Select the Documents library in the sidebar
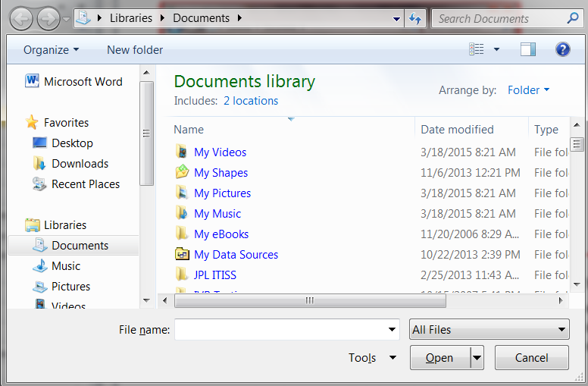 73,245
